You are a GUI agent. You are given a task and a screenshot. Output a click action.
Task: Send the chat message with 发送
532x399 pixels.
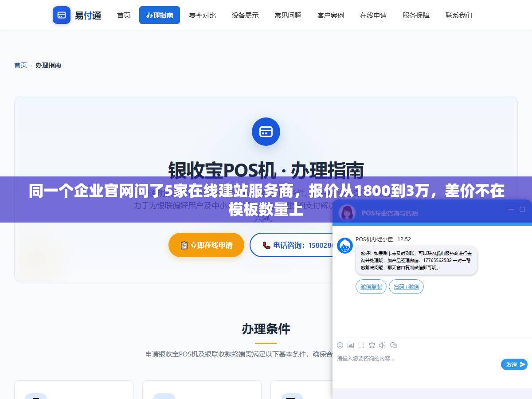click(x=514, y=364)
